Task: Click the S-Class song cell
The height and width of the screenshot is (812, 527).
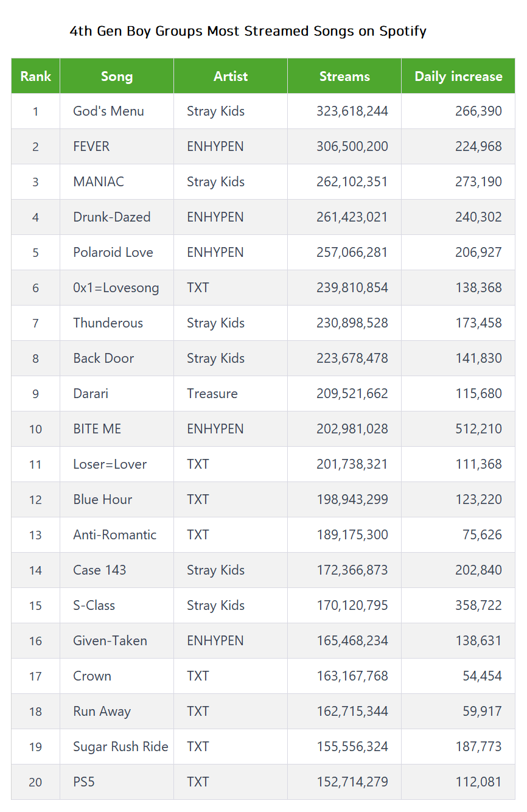Action: (x=94, y=606)
